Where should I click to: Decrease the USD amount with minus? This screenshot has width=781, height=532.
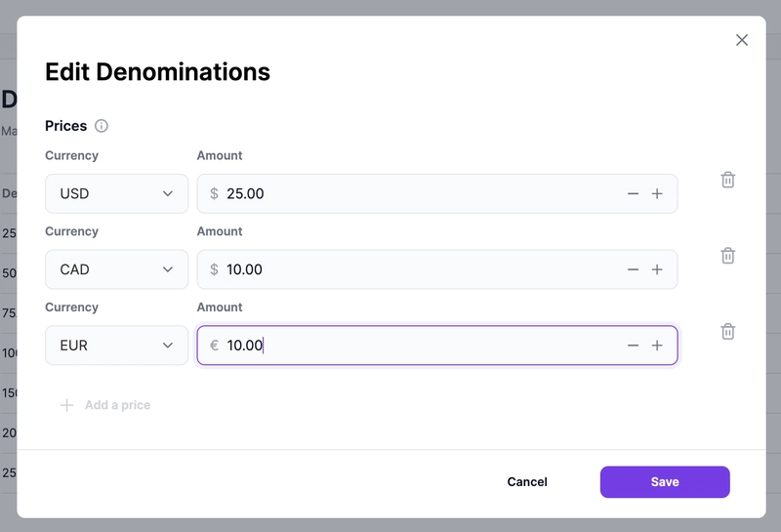633,194
